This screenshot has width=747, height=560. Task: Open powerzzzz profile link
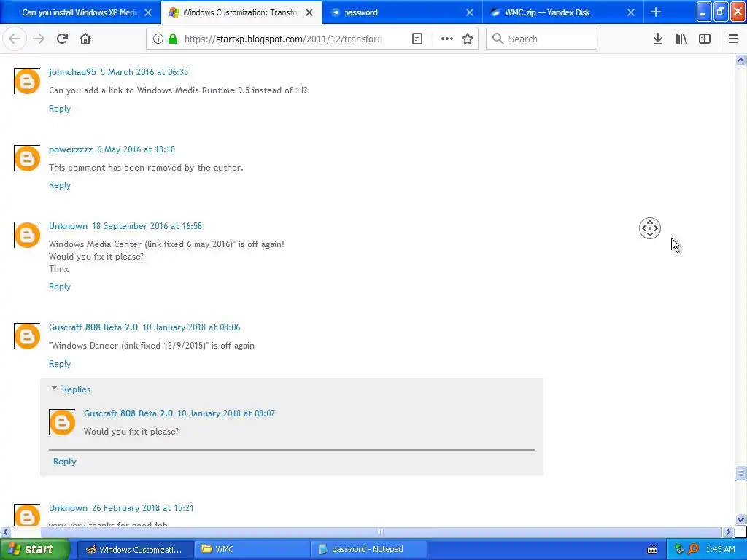[71, 149]
